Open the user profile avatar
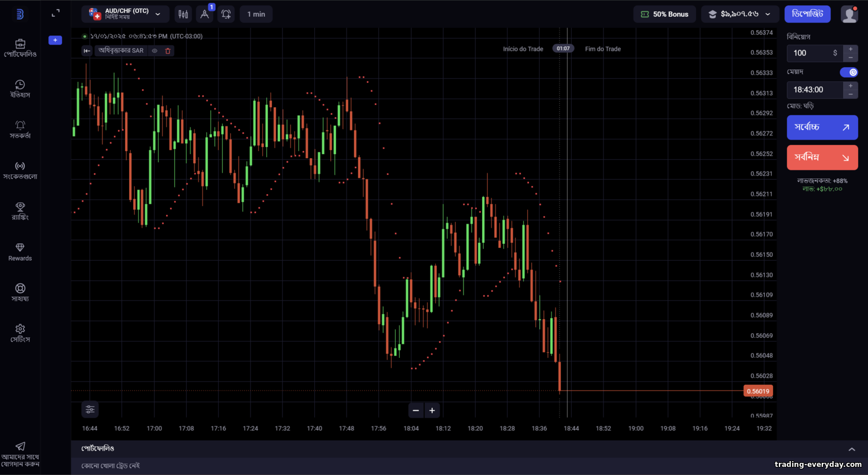Image resolution: width=868 pixels, height=475 pixels. point(849,14)
